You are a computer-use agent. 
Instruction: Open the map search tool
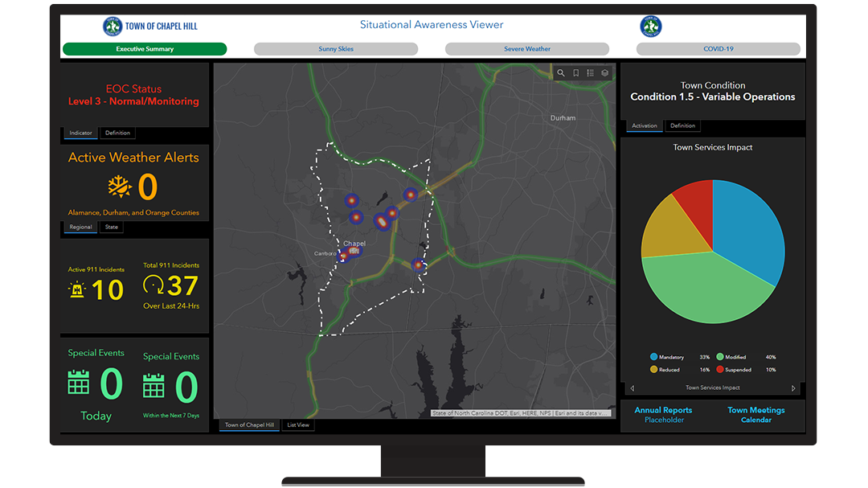[561, 73]
